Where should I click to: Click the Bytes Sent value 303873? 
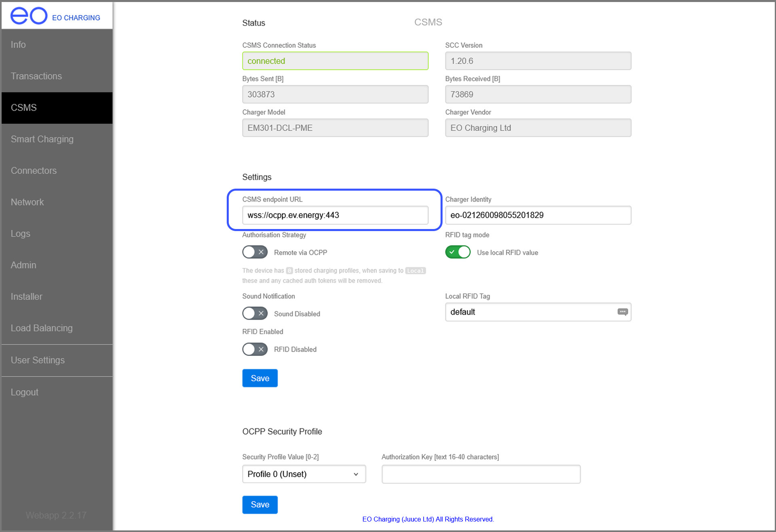pos(335,94)
